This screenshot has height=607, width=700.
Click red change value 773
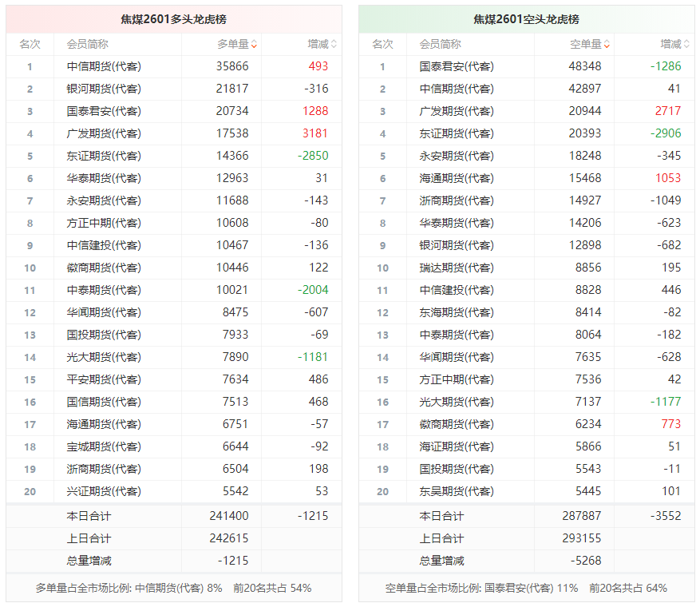[671, 424]
